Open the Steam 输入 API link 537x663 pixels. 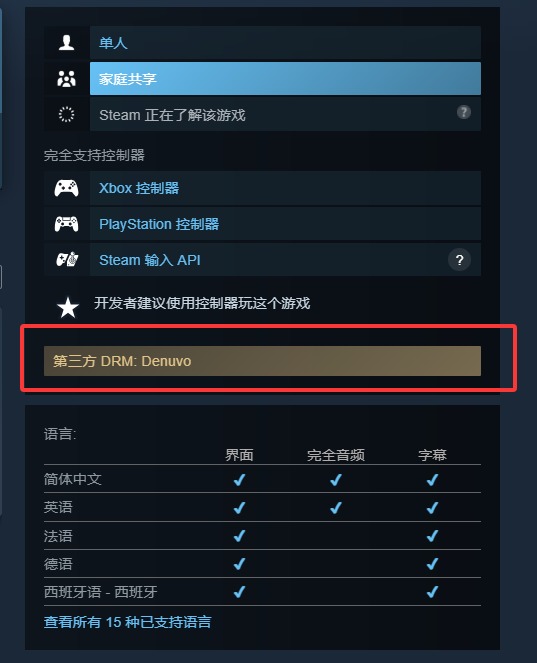tap(150, 260)
